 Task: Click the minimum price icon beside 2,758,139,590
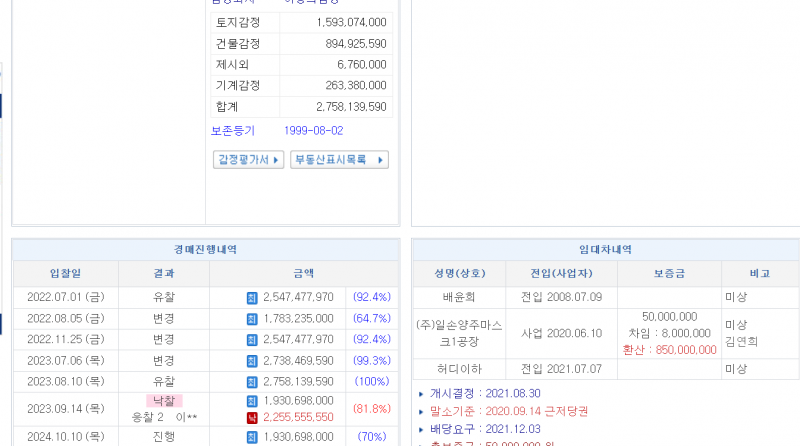tap(252, 381)
